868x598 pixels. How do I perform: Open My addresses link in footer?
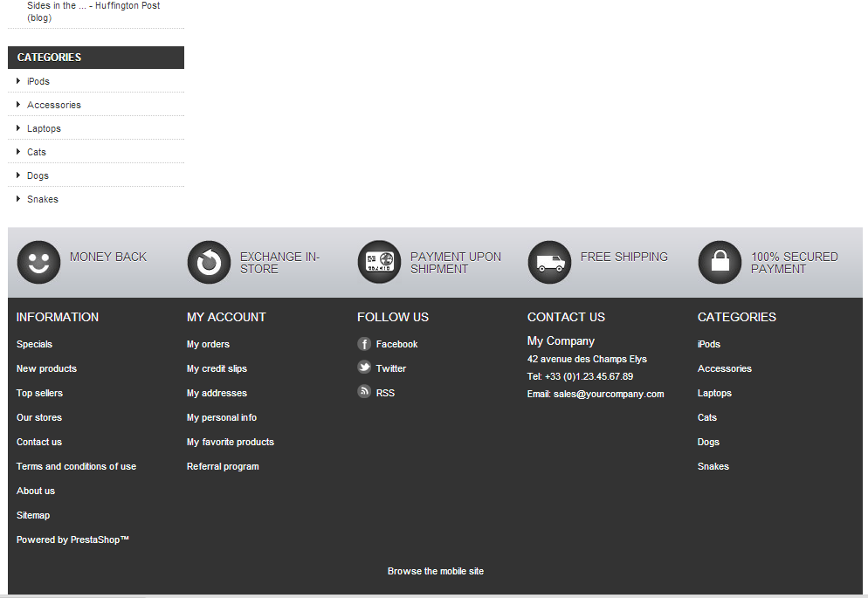(217, 393)
